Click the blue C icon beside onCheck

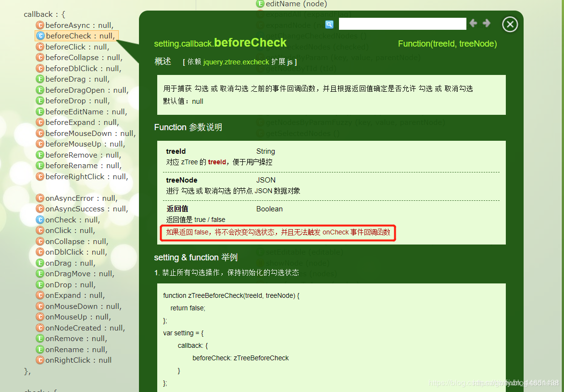pyautogui.click(x=40, y=220)
